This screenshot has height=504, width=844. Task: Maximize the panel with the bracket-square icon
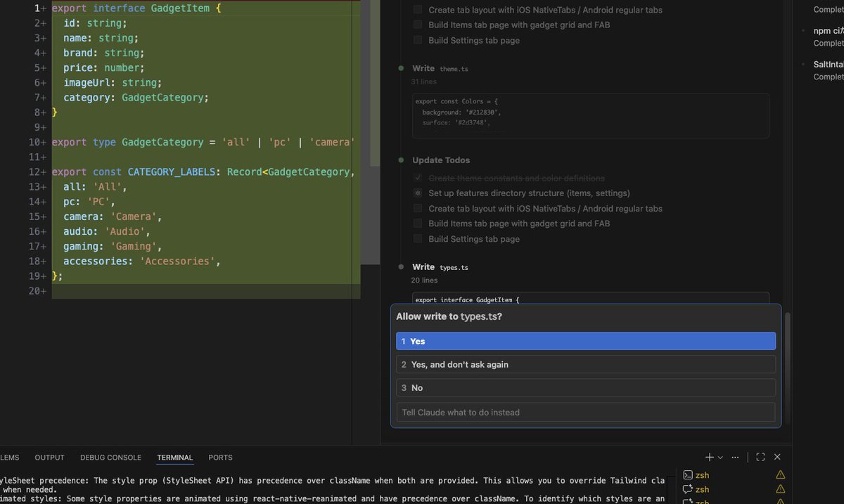point(760,457)
